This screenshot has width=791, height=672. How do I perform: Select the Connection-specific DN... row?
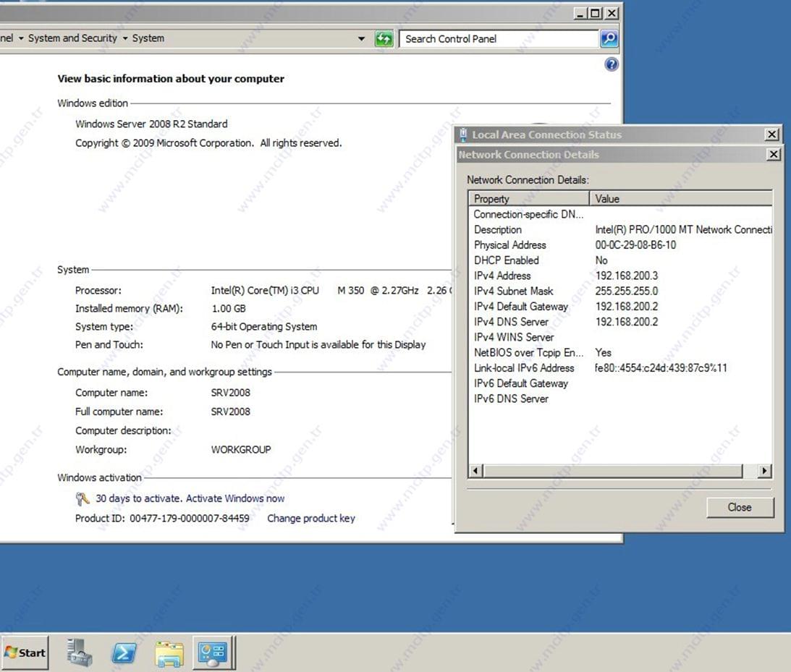coord(620,214)
